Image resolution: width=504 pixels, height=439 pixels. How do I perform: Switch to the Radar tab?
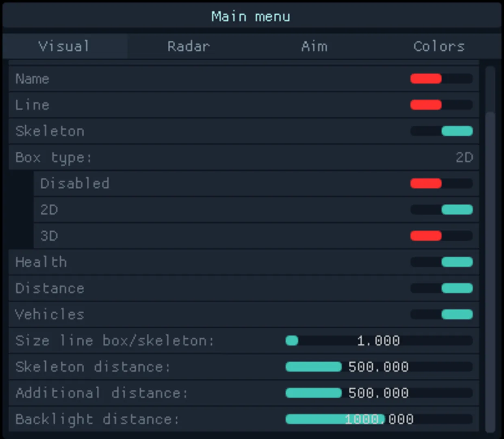tap(189, 46)
